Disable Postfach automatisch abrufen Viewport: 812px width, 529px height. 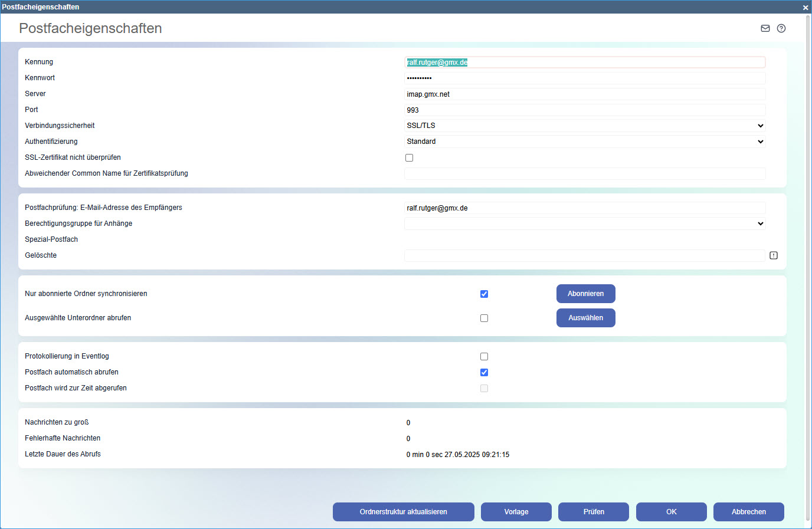point(484,372)
